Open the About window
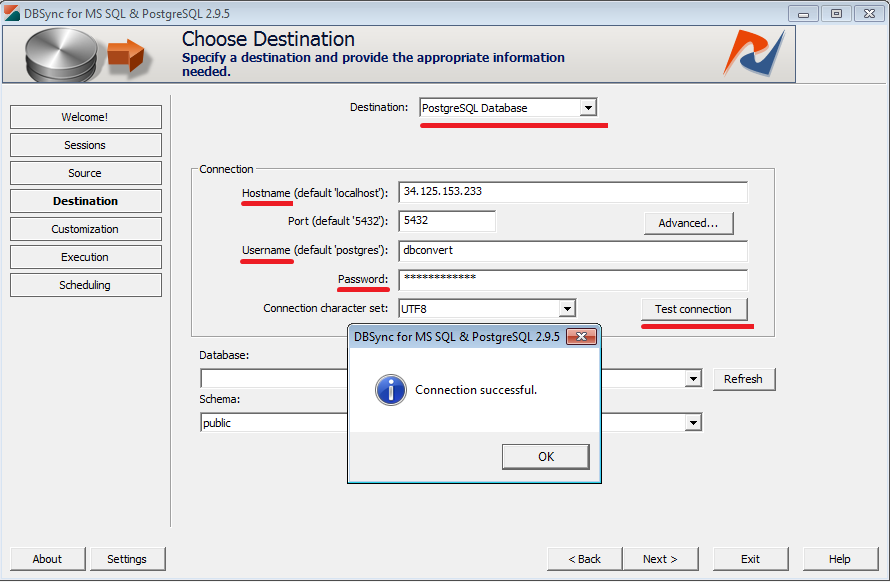The height and width of the screenshot is (582, 890). (x=48, y=559)
